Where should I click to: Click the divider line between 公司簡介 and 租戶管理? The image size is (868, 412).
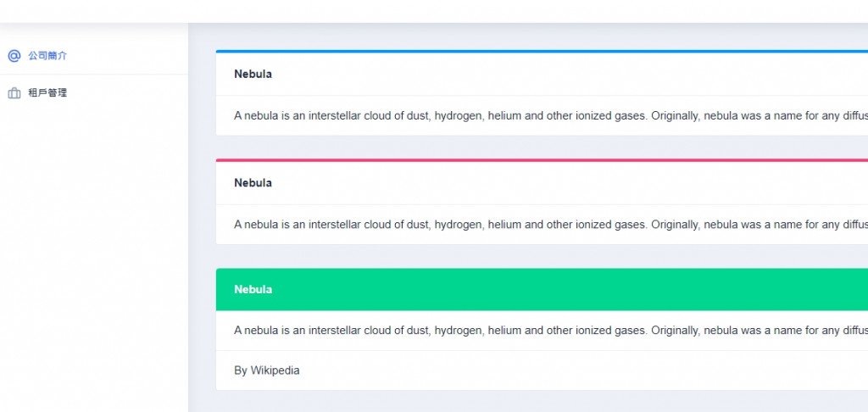(x=93, y=75)
